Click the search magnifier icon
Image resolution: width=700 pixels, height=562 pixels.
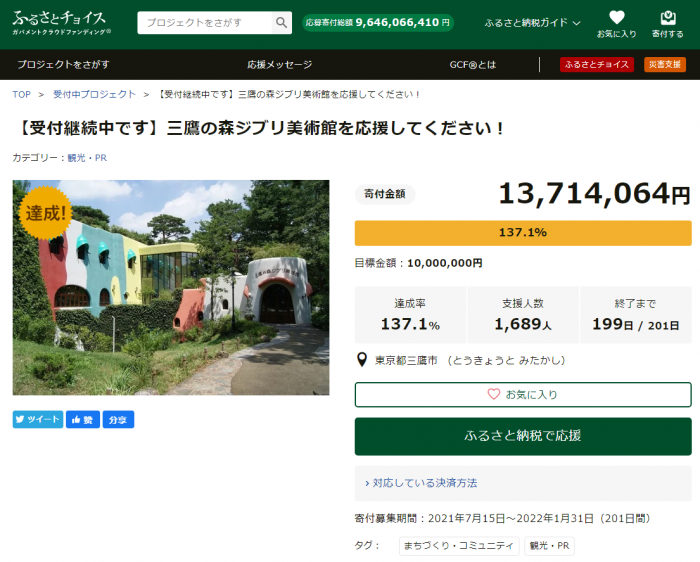point(282,23)
